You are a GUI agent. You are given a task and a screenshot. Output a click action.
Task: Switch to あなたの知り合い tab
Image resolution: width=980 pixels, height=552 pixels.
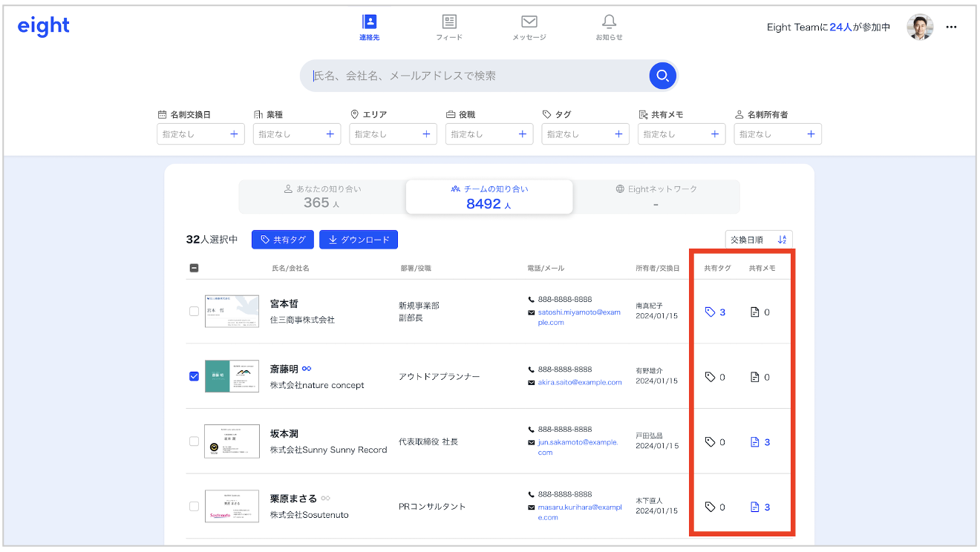click(322, 197)
